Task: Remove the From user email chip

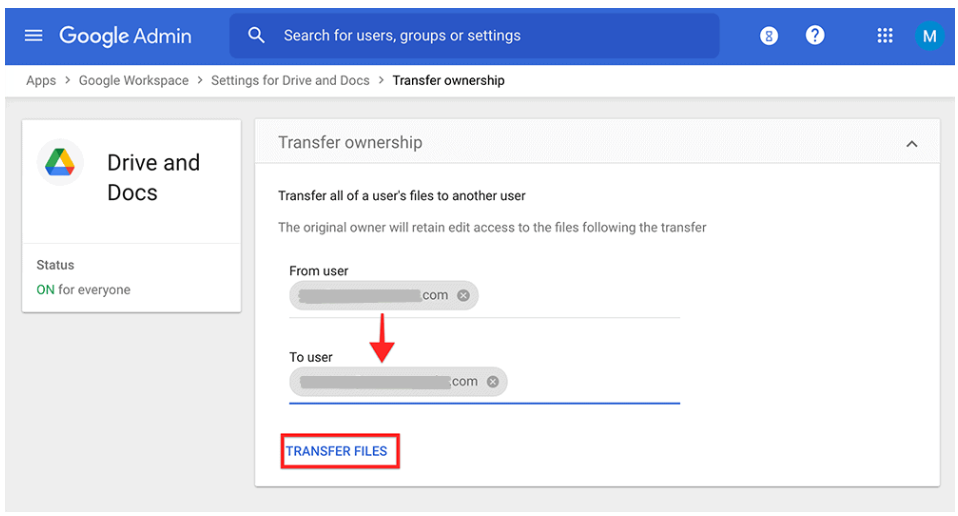Action: tap(464, 296)
